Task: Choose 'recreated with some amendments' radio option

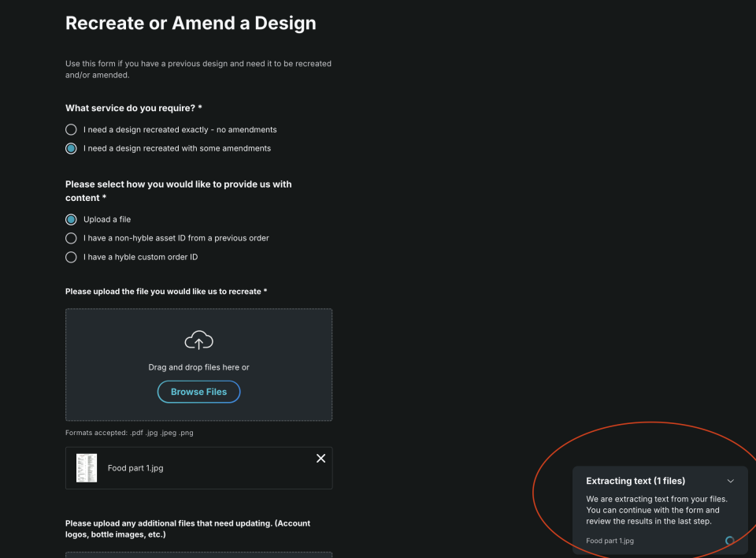Action: pos(71,148)
